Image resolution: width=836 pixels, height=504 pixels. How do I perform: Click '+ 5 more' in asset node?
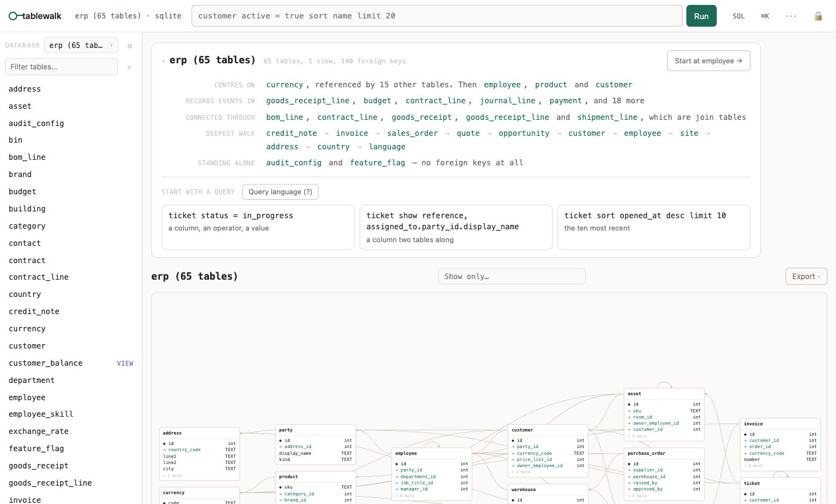tap(637, 436)
